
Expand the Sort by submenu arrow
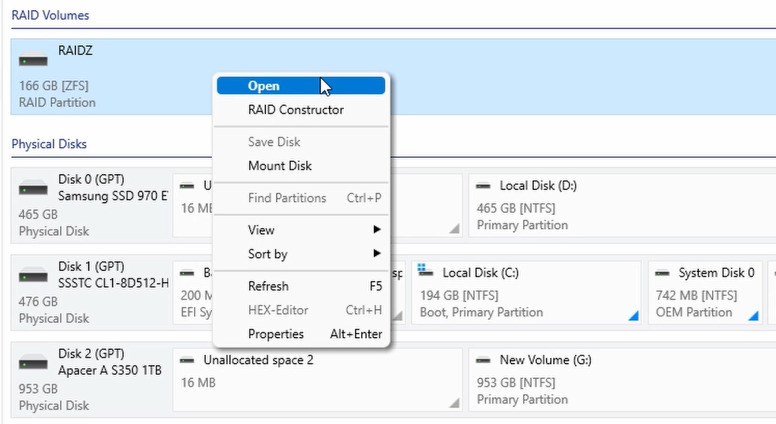[x=377, y=253]
